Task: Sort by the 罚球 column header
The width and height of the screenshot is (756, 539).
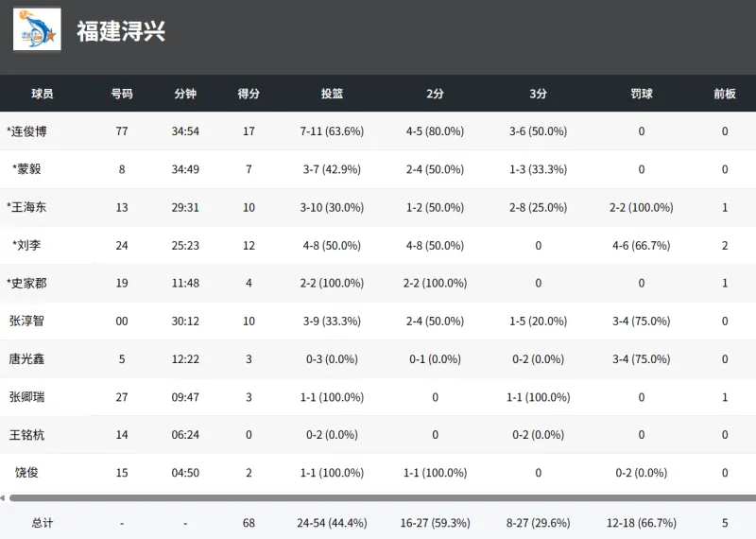Action: [642, 94]
